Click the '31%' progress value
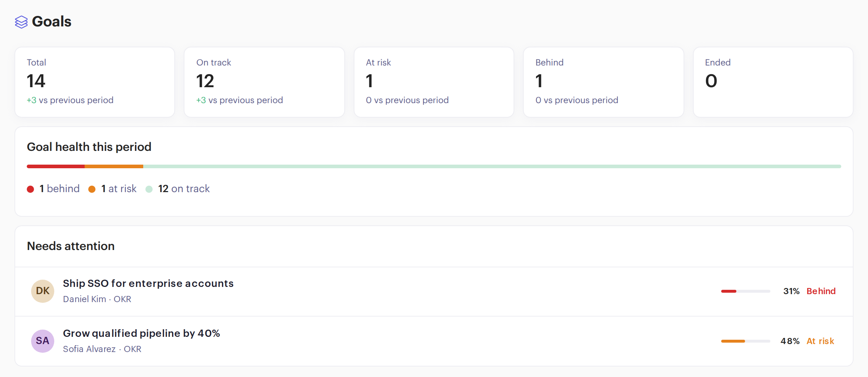 pos(791,291)
